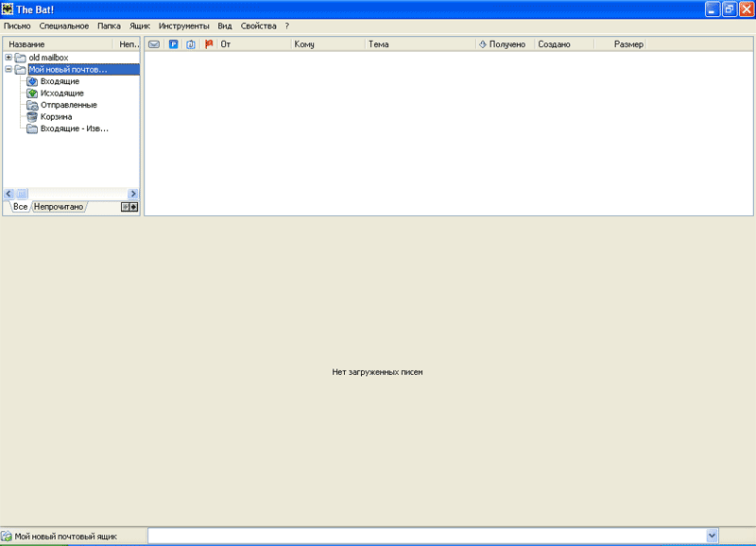Open the Исходящие folder

62,93
